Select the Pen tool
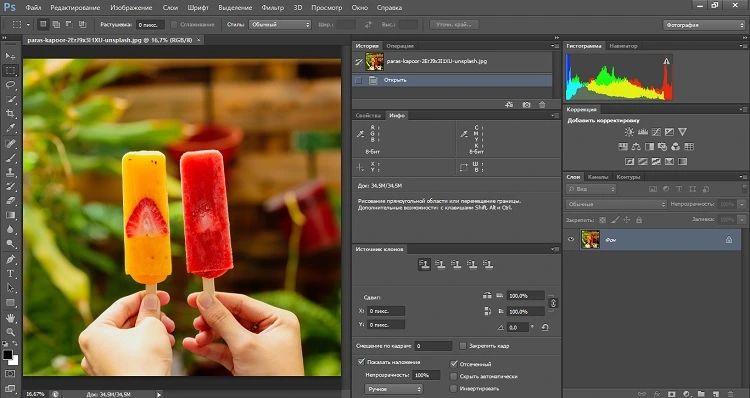 (x=10, y=259)
